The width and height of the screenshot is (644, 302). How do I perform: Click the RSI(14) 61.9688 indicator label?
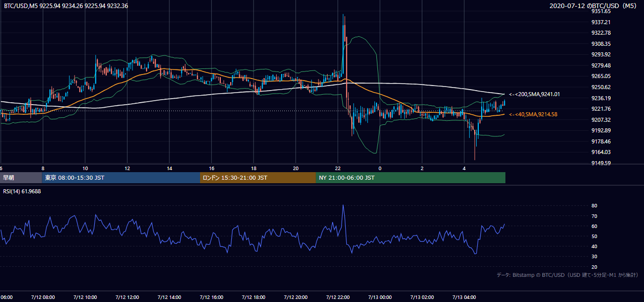click(22, 191)
